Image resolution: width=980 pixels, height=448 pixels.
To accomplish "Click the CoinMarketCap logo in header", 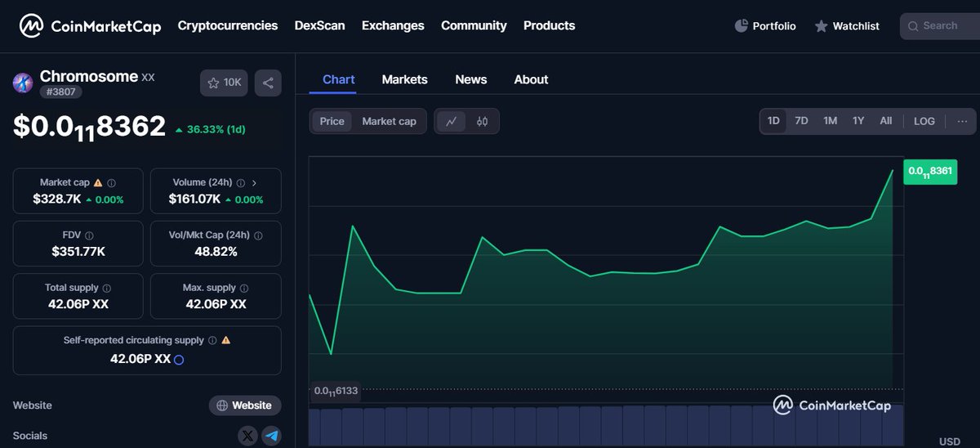I will point(91,26).
